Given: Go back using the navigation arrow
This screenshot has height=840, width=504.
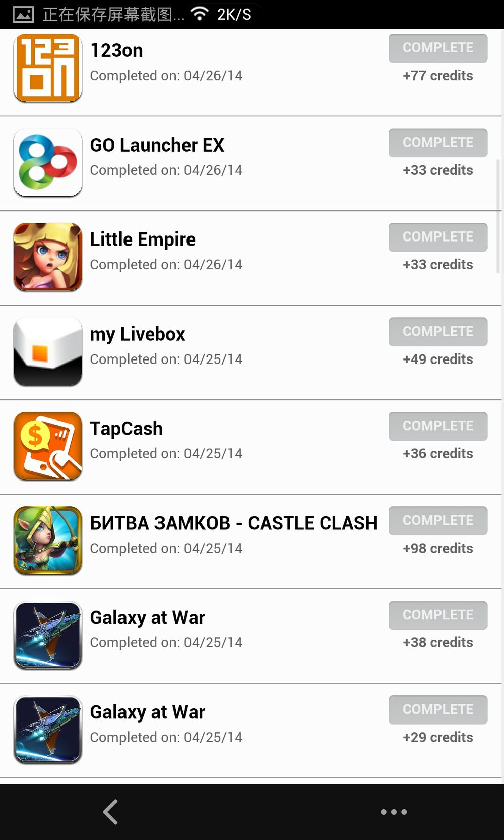Looking at the screenshot, I should point(111,812).
